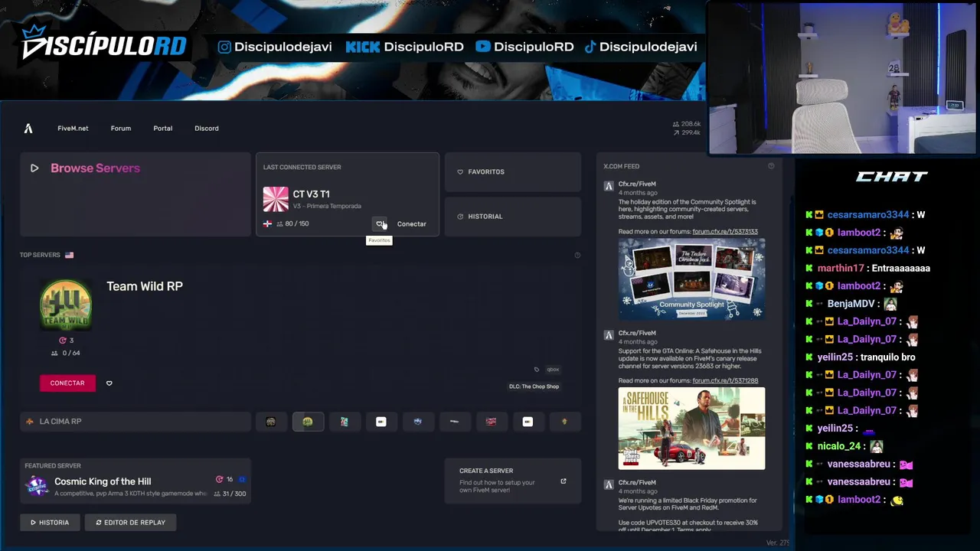Click the Dominican flag on CT V3 T1
This screenshot has width=980, height=551.
(x=267, y=224)
